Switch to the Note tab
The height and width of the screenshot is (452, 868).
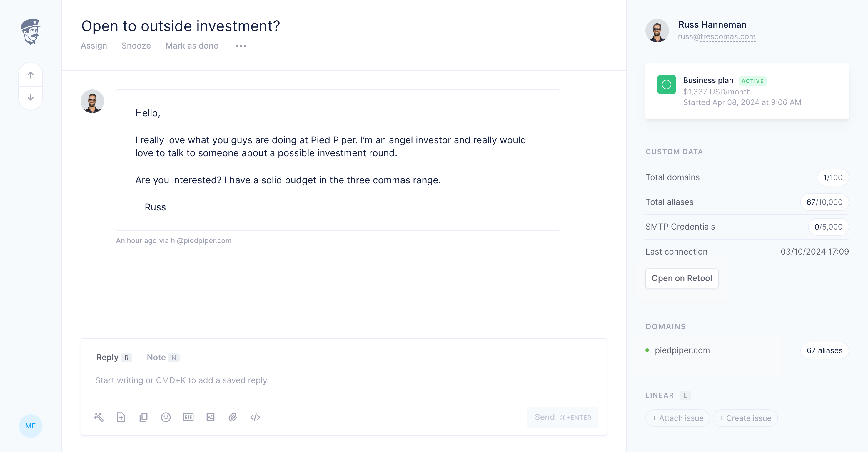tap(156, 358)
